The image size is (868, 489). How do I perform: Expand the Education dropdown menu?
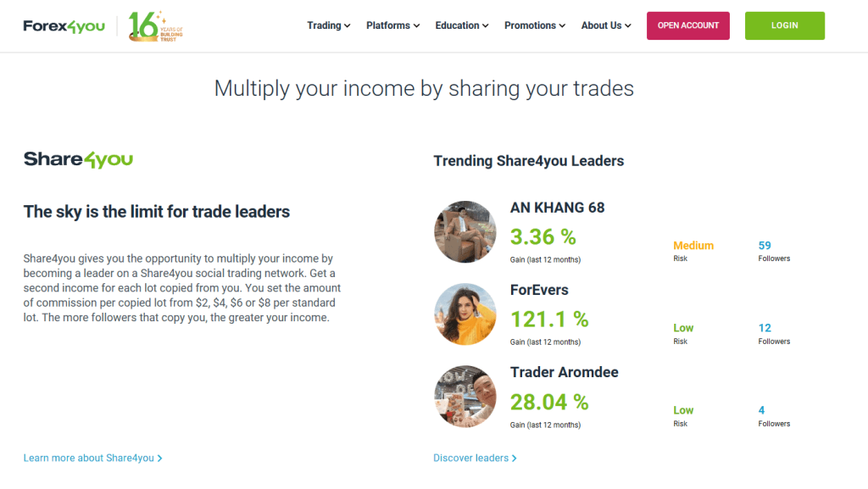(462, 25)
